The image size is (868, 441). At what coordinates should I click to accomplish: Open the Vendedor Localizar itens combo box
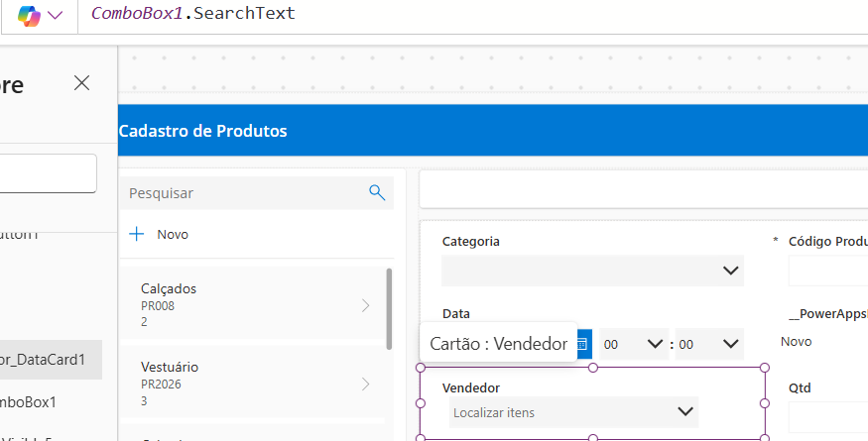click(x=574, y=412)
